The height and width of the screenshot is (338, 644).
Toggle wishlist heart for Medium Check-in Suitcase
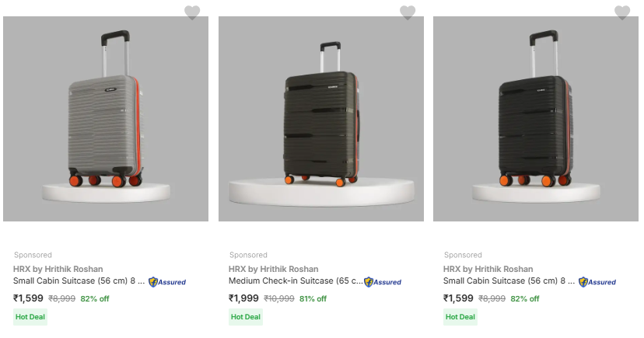pyautogui.click(x=408, y=12)
